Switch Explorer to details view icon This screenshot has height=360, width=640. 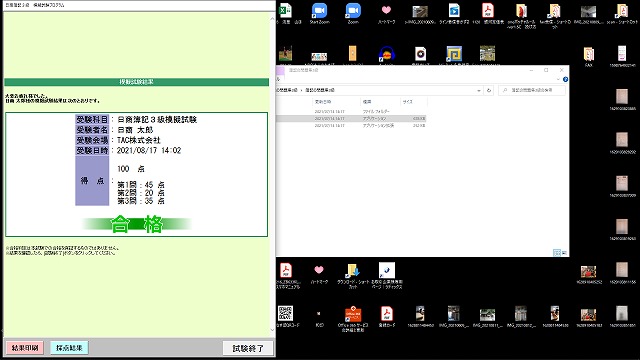pyautogui.click(x=557, y=253)
